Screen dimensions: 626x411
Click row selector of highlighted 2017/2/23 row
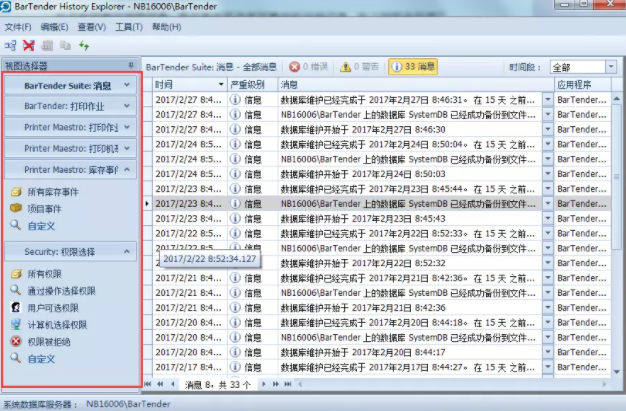click(x=147, y=204)
